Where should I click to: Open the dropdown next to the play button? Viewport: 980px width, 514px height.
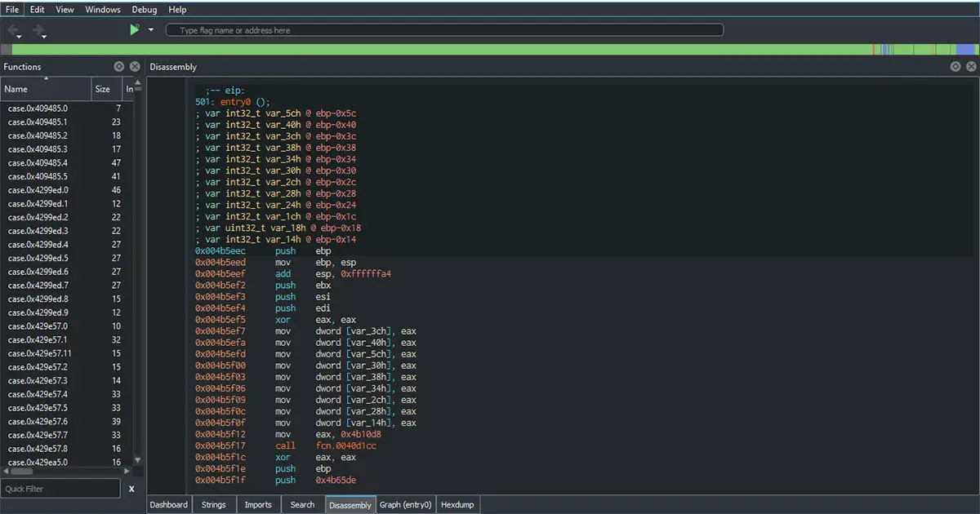tap(150, 30)
